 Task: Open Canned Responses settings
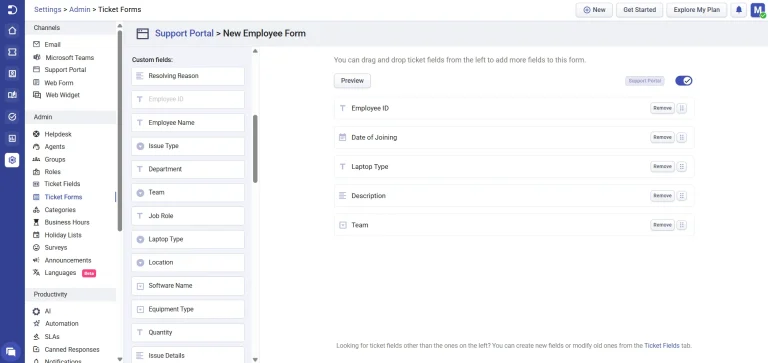click(72, 350)
